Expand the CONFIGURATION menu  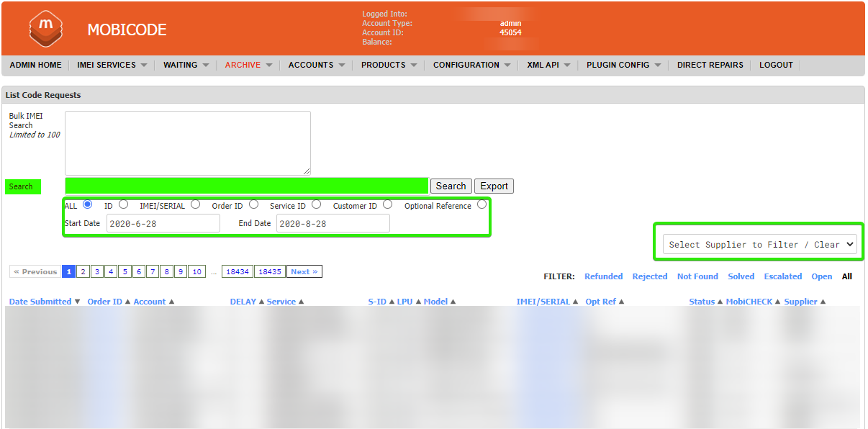471,65
